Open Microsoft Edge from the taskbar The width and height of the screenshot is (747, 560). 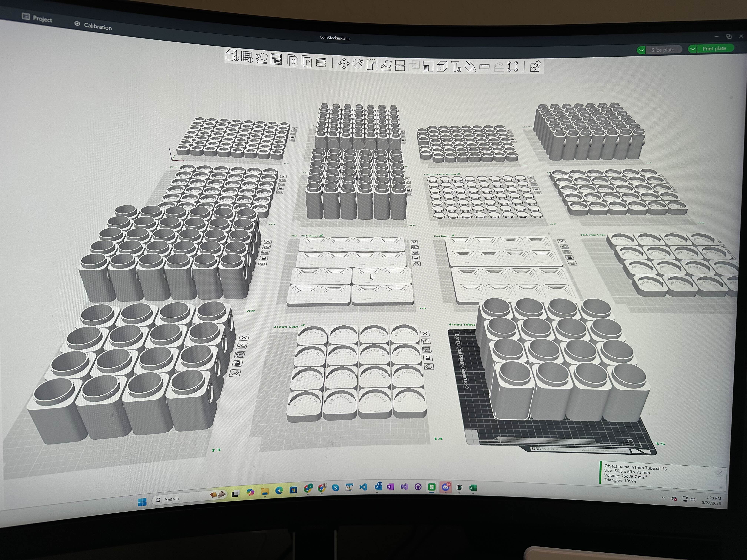279,491
